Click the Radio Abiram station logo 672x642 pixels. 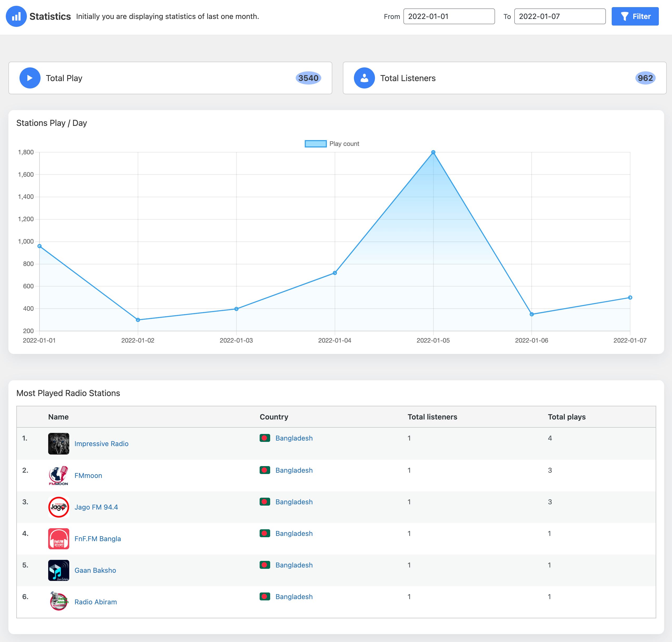pos(58,602)
